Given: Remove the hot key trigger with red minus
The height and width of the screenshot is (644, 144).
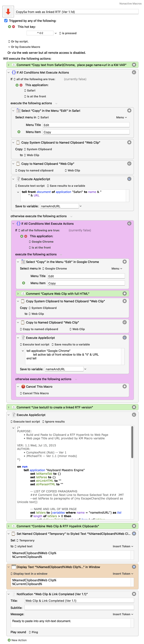Looking at the screenshot, I should point(14,27).
